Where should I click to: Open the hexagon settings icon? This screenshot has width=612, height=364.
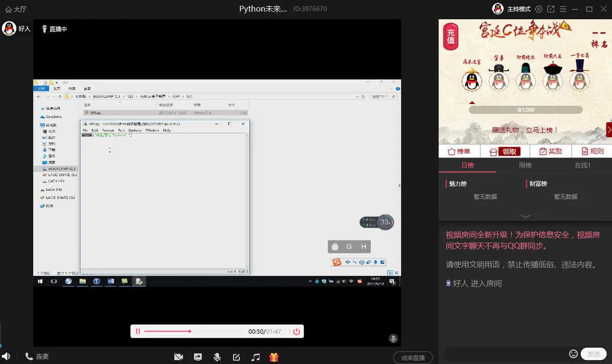pos(538,9)
